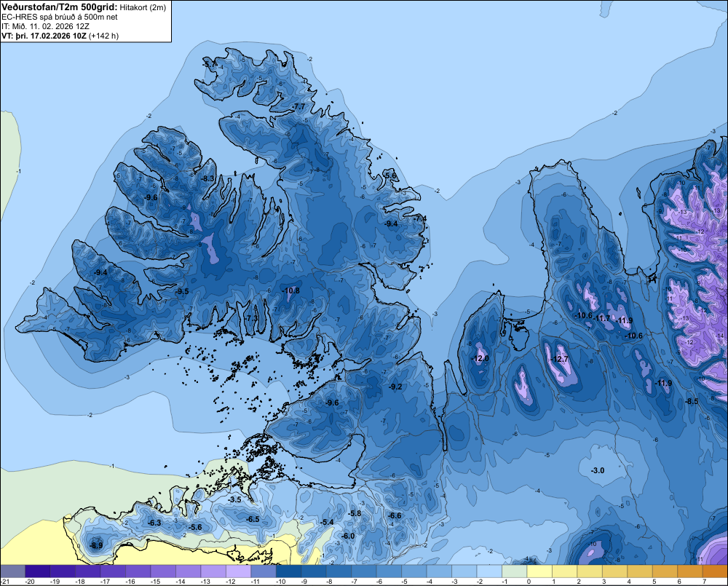728x586 pixels.
Task: Click the -7.7 temperature label
Action: pyautogui.click(x=298, y=106)
